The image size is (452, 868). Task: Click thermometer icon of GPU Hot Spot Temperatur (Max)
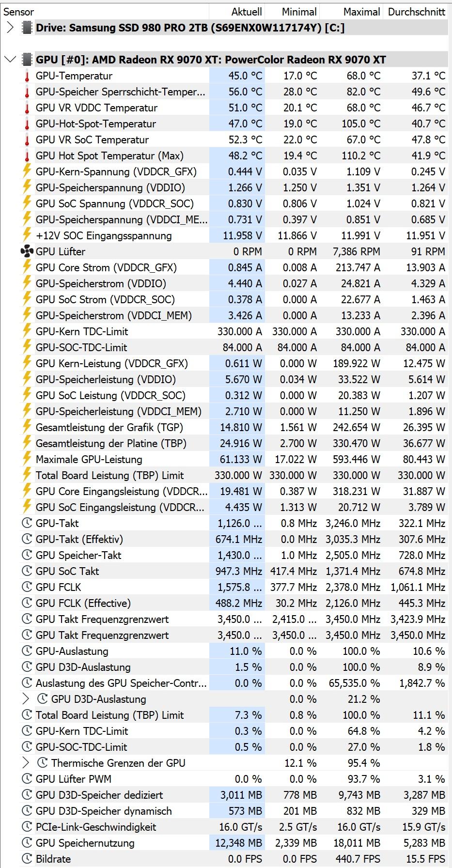(27, 156)
